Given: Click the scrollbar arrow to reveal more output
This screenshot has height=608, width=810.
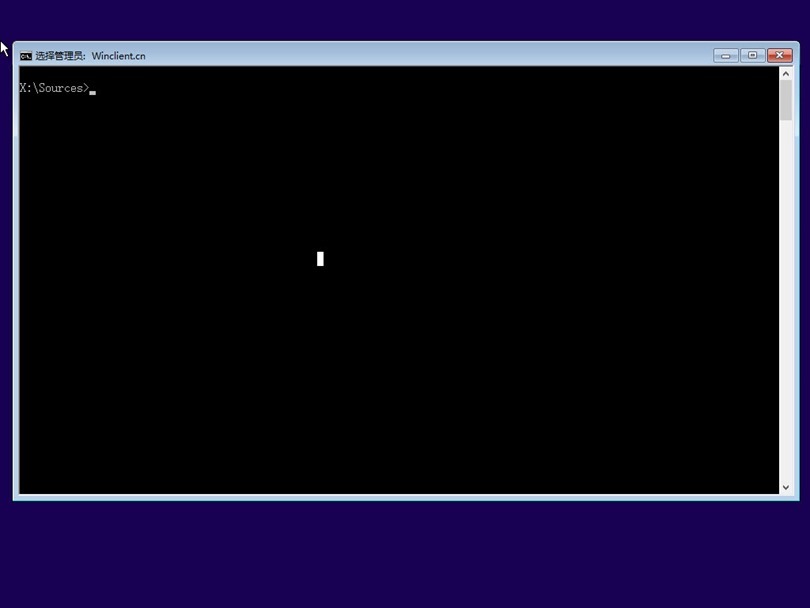Looking at the screenshot, I should point(786,487).
